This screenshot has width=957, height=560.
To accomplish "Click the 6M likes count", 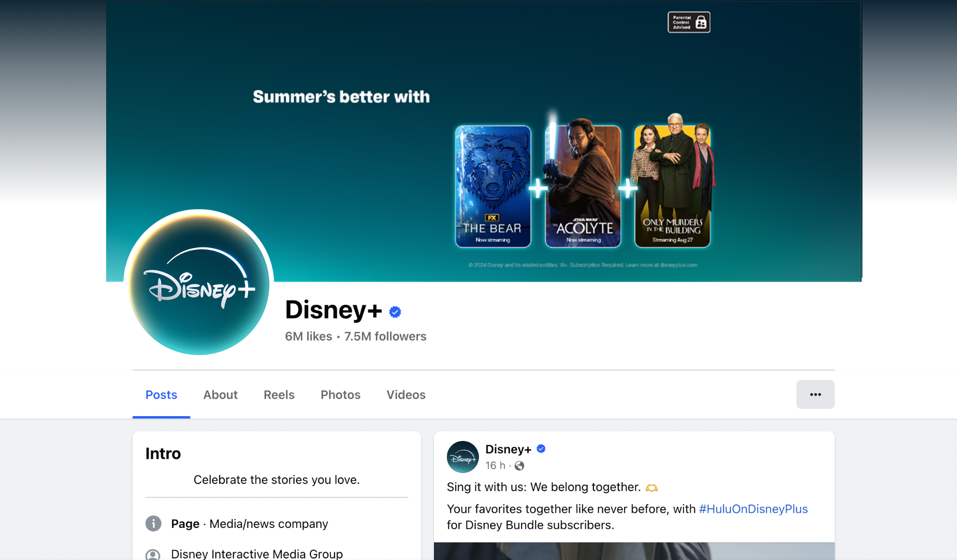I will [x=309, y=336].
